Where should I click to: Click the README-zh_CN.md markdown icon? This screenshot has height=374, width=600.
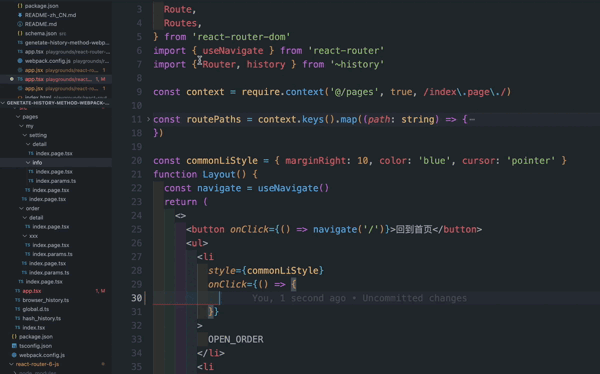click(20, 15)
